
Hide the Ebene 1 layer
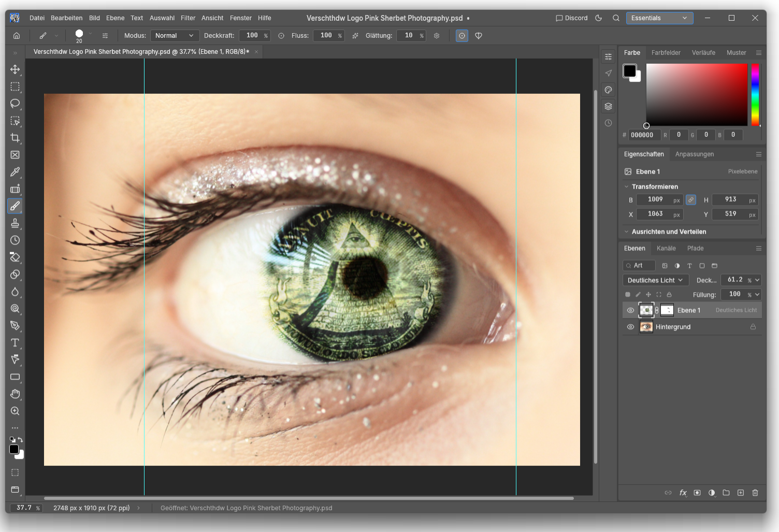click(x=630, y=310)
